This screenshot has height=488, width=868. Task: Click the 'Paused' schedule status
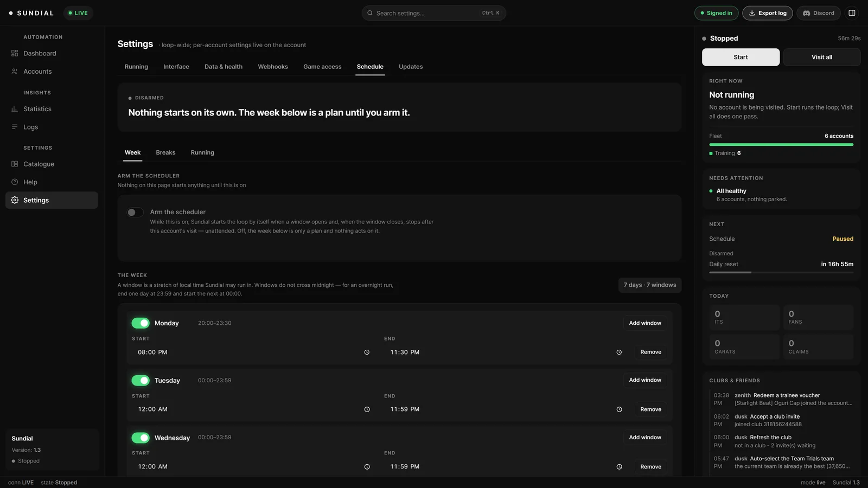click(x=843, y=239)
